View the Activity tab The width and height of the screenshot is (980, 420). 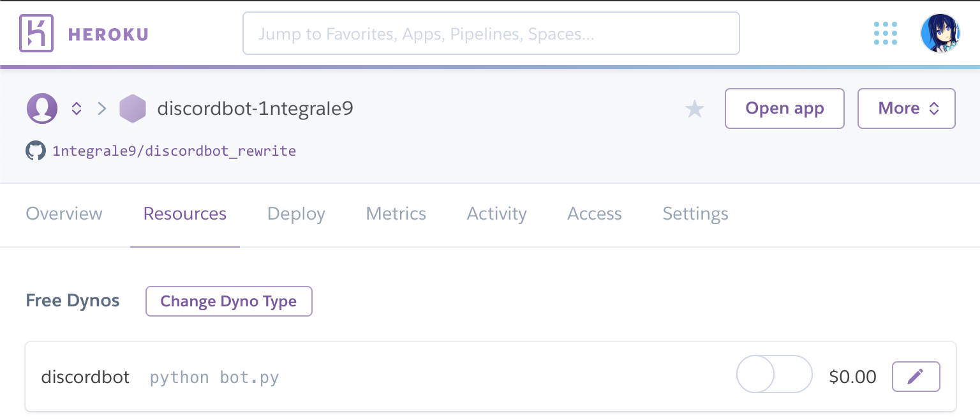click(x=497, y=214)
